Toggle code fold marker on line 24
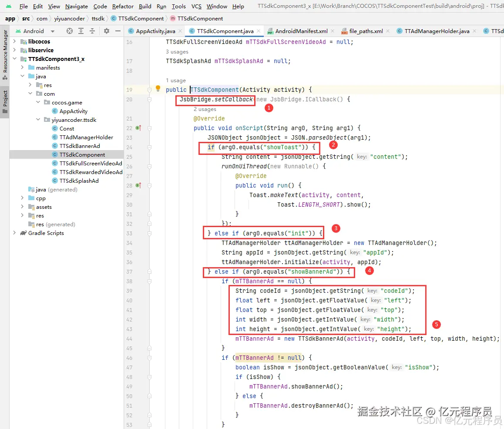Viewport: 504px width, 429px height. pos(149,147)
